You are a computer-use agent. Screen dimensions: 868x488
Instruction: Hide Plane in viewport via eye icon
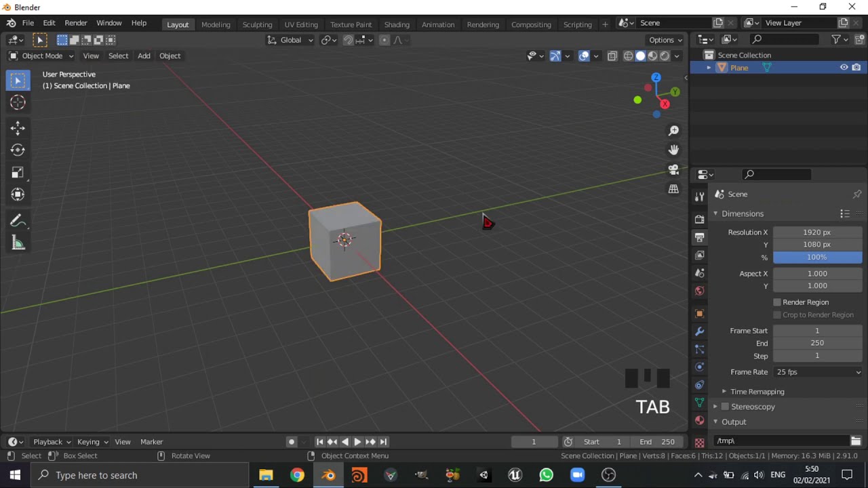coord(844,68)
